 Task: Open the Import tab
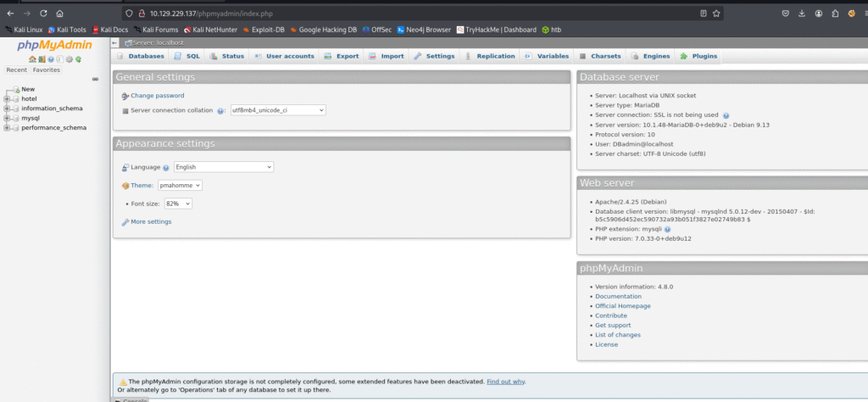pos(387,56)
